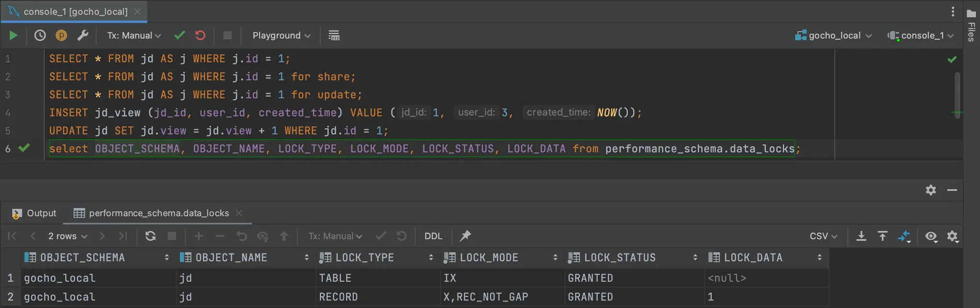The image size is (980, 308).
Task: Click the Commit checkmark in the editor toolbar
Action: 179,35
